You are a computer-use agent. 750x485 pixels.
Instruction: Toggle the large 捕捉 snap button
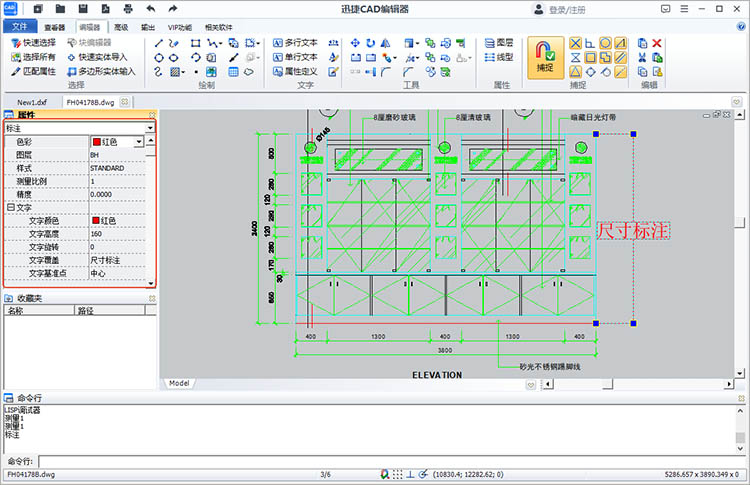pyautogui.click(x=545, y=57)
